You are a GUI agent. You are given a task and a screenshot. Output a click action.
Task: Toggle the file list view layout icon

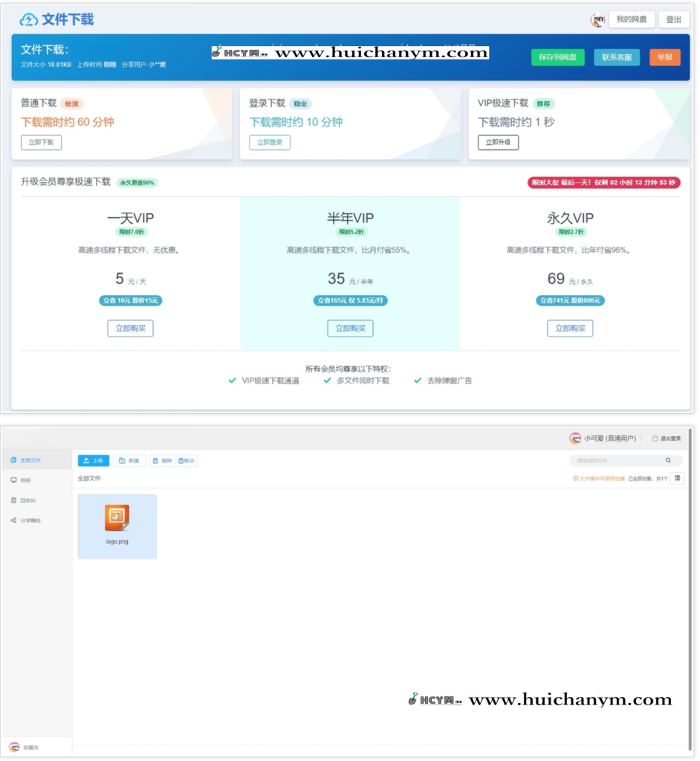677,479
